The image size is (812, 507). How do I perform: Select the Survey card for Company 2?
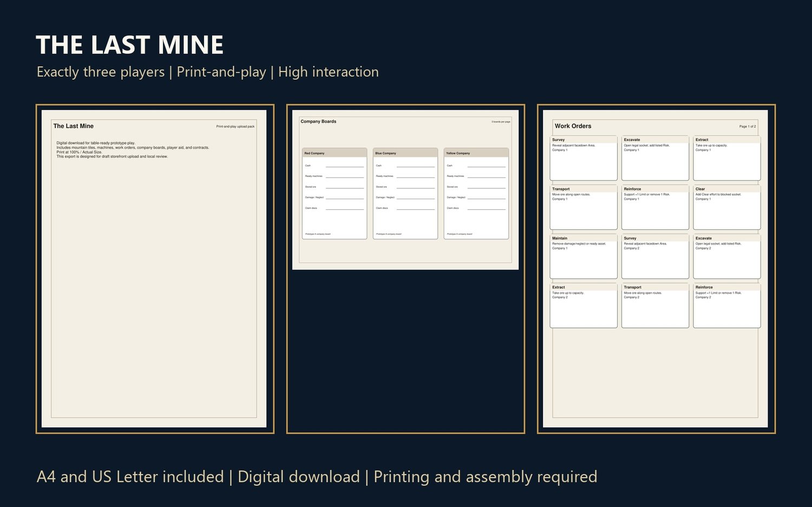tap(655, 256)
